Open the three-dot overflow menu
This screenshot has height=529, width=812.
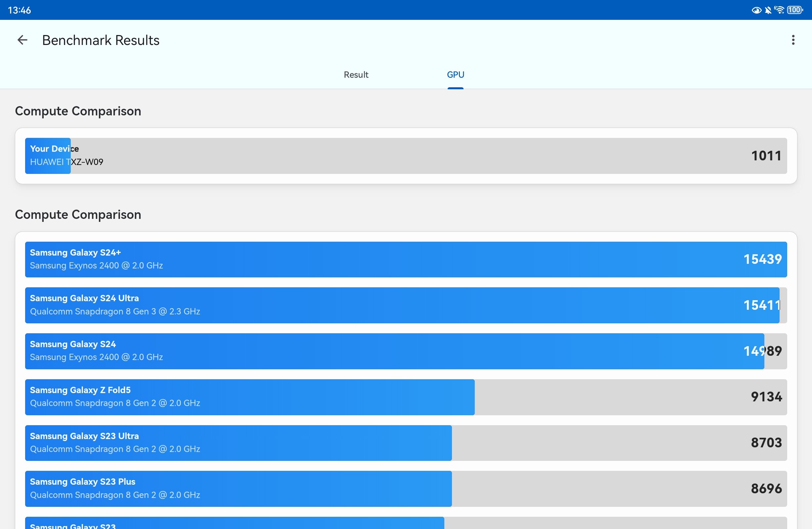coord(793,40)
